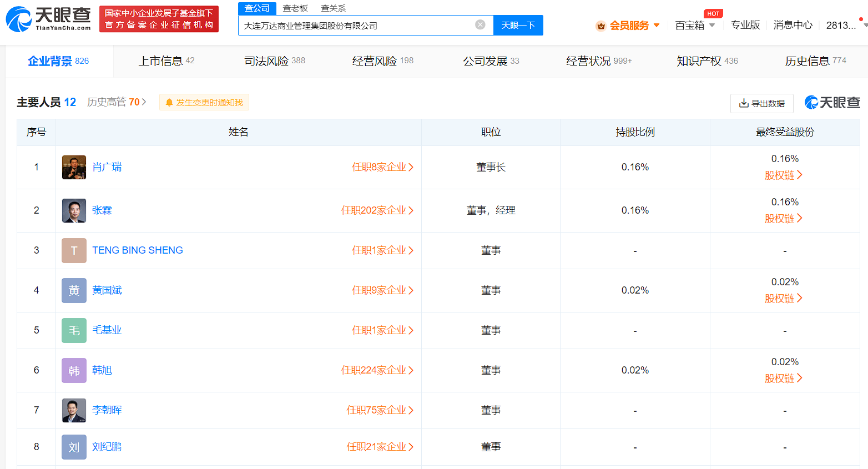Open 韩旭's 任职224家企业 link
Image resolution: width=868 pixels, height=469 pixels.
(x=376, y=370)
